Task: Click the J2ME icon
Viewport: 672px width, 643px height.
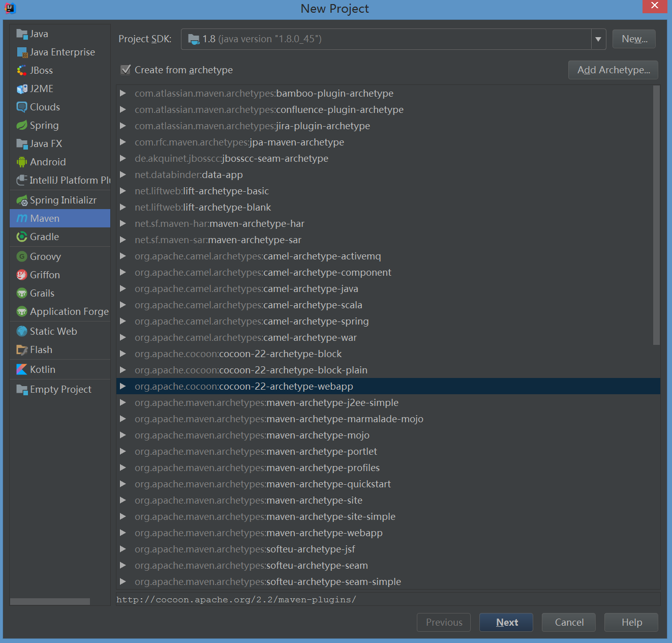Action: 22,89
